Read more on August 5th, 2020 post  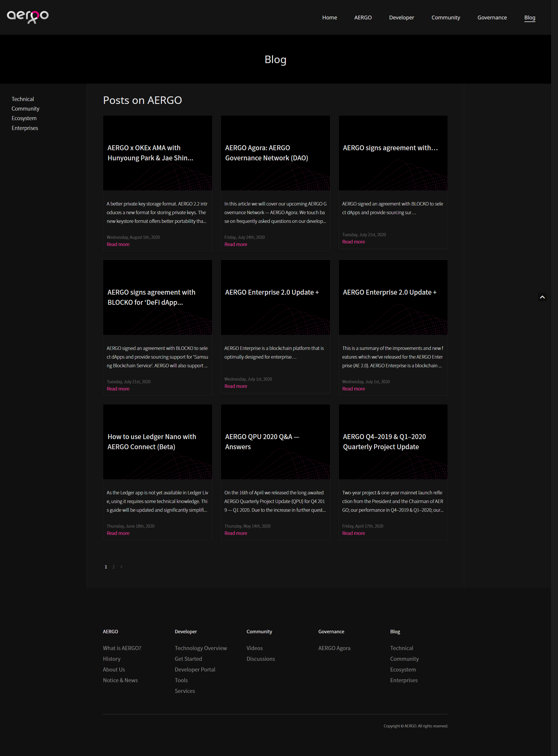tap(118, 245)
